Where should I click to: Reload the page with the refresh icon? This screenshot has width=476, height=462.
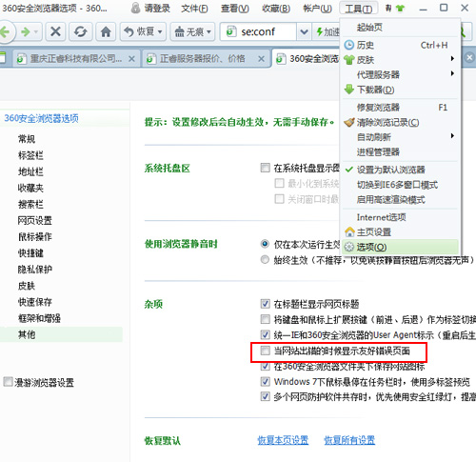(80, 31)
